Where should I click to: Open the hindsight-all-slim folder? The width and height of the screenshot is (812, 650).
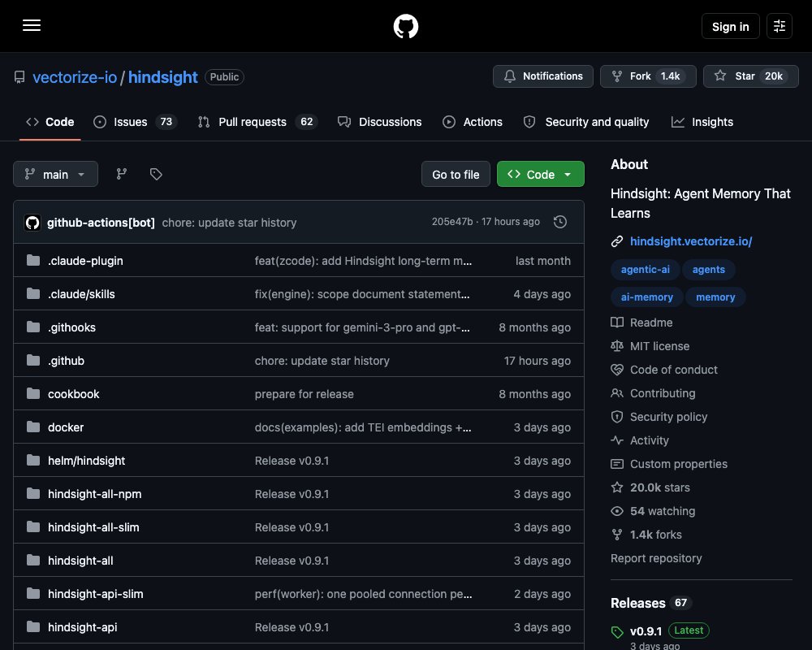tap(93, 527)
